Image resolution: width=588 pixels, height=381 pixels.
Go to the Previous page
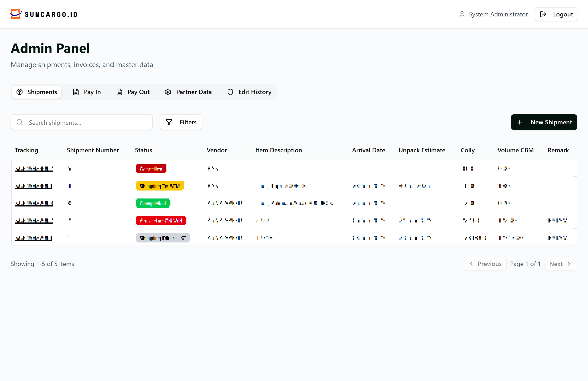pos(484,264)
